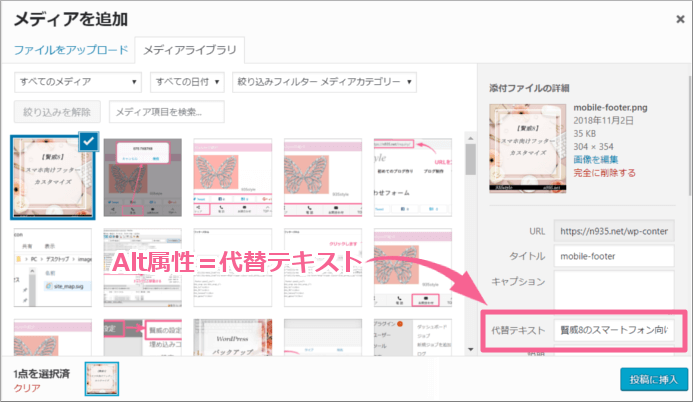Switch to ファイルをアップロード tab
The width and height of the screenshot is (693, 402).
71,50
